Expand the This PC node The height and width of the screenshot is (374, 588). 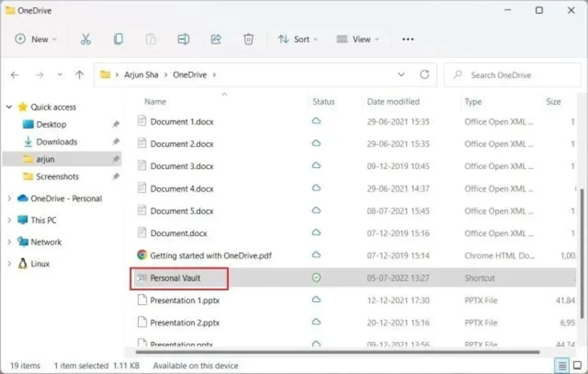[9, 220]
